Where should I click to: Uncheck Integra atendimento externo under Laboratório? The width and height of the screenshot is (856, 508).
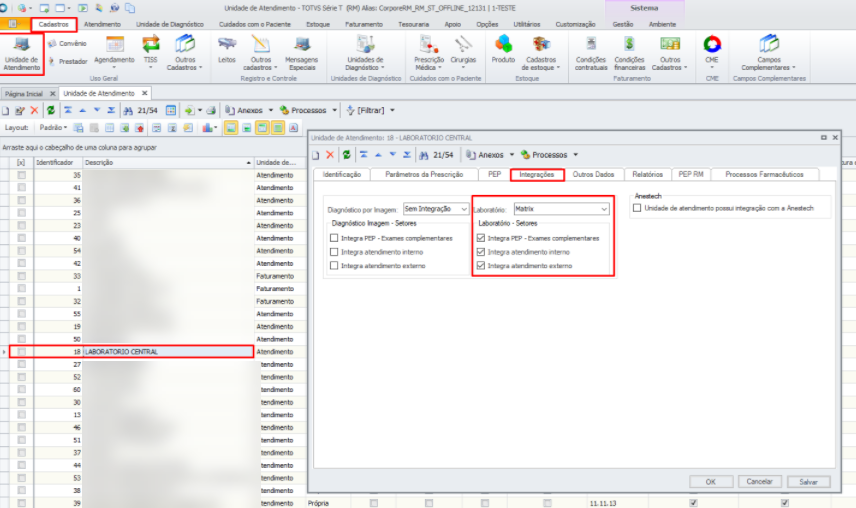click(x=480, y=265)
